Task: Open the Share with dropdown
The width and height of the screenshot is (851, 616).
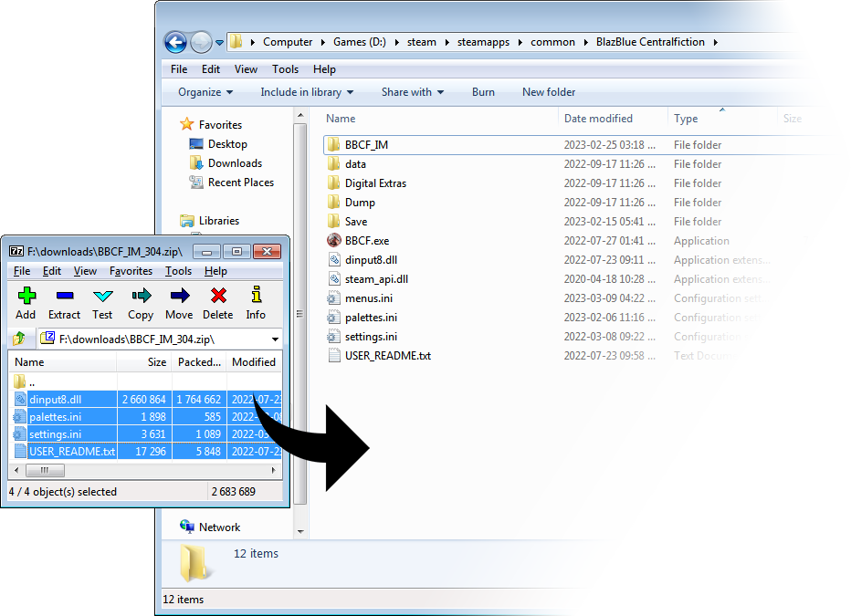Action: [x=413, y=92]
